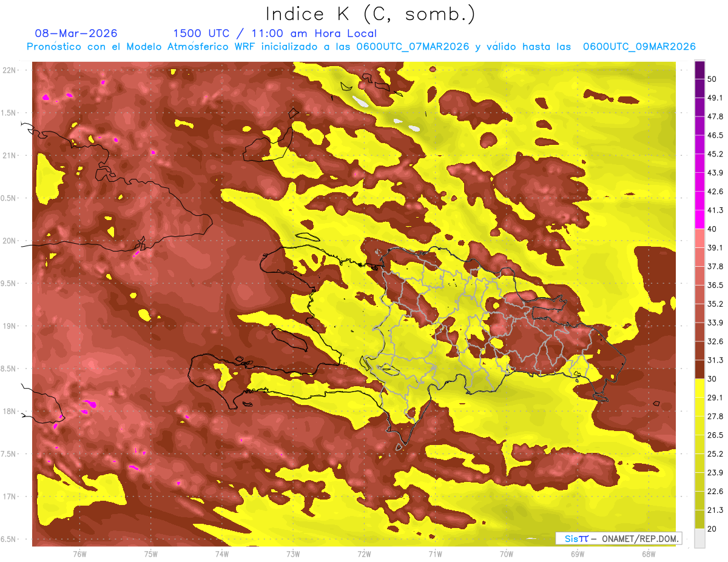Click the legend value '47.8'
The height and width of the screenshot is (562, 728).
[715, 116]
